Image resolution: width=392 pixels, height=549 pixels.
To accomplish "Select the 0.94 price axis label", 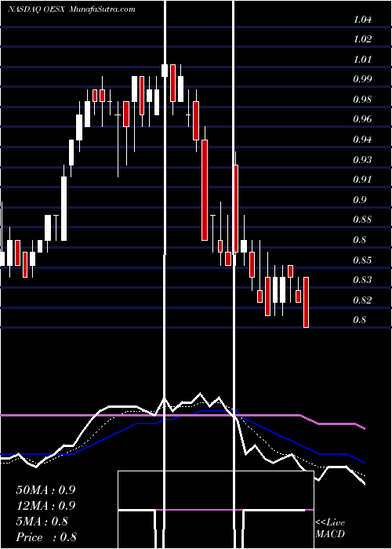I will click(362, 140).
